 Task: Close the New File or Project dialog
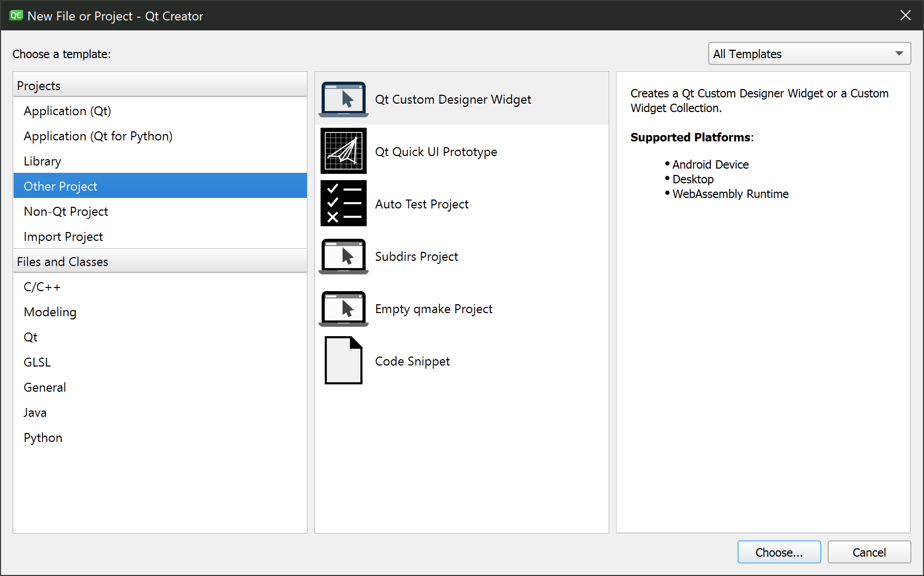click(x=905, y=16)
